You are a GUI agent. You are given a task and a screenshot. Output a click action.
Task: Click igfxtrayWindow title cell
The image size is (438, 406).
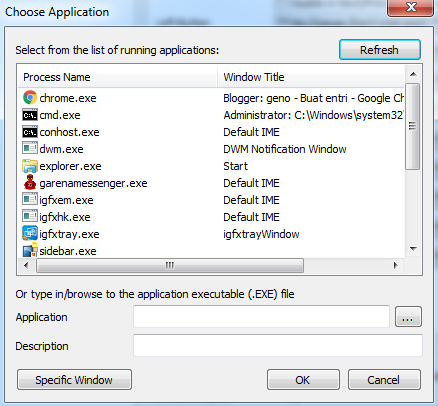pos(261,234)
